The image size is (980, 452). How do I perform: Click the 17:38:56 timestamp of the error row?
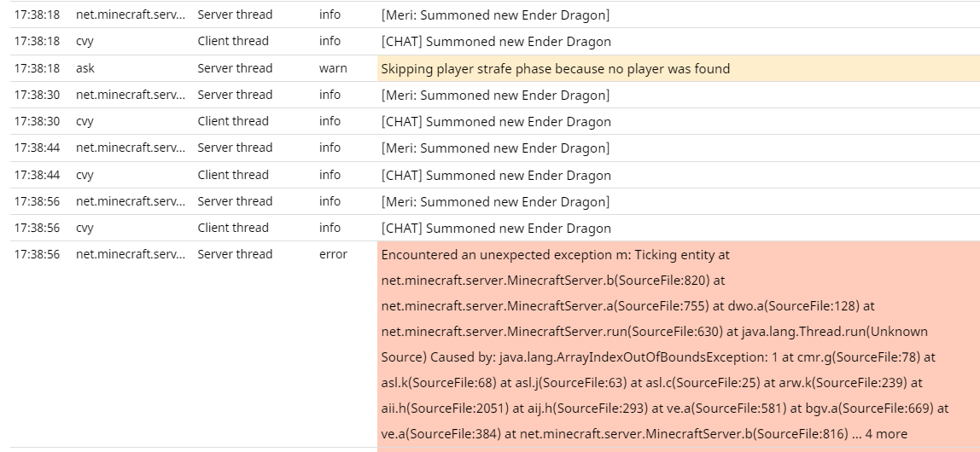37,254
